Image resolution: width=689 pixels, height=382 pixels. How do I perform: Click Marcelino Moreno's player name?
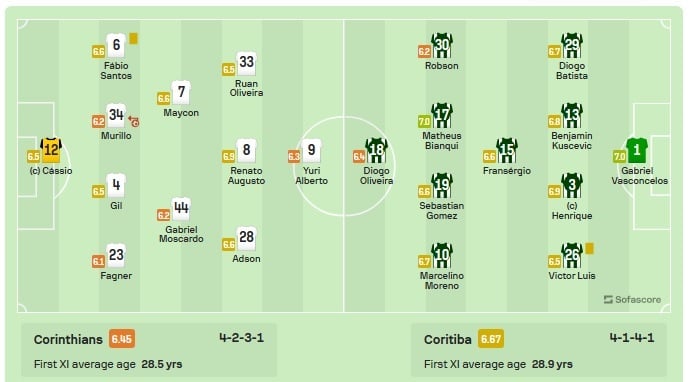tap(442, 280)
